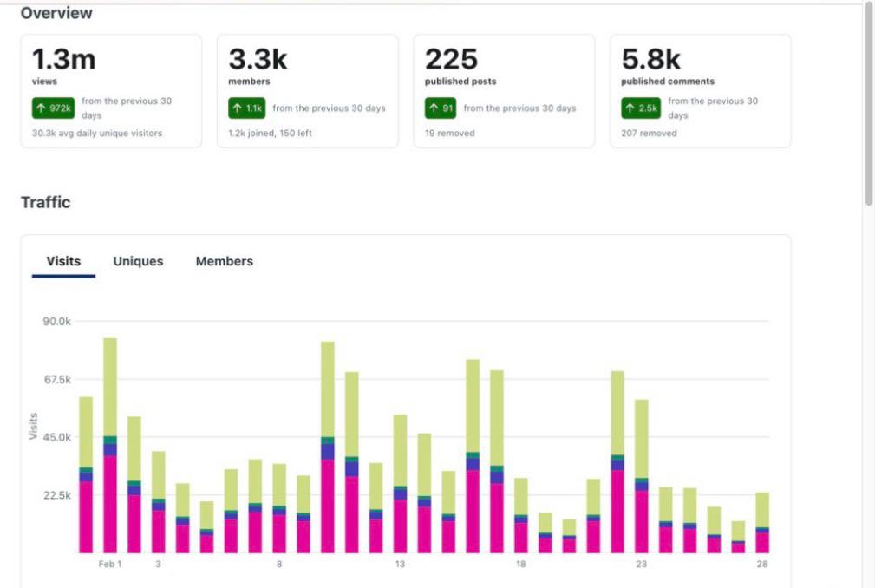Click the 5.8k published comments card
The height and width of the screenshot is (588, 875).
click(x=700, y=90)
